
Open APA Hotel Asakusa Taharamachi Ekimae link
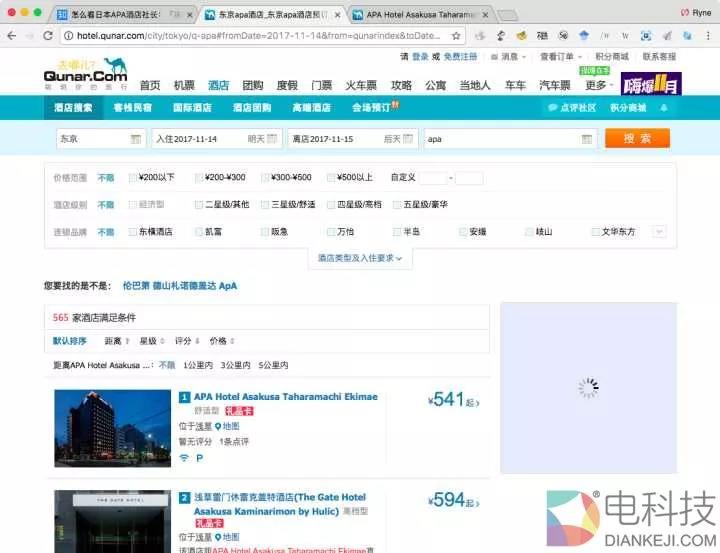[286, 397]
